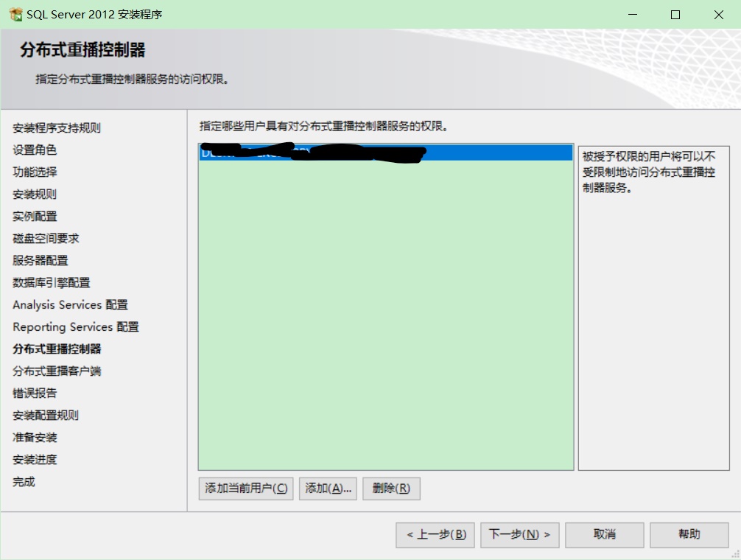Select 分布式重播客户端 step in sidebar

(57, 371)
